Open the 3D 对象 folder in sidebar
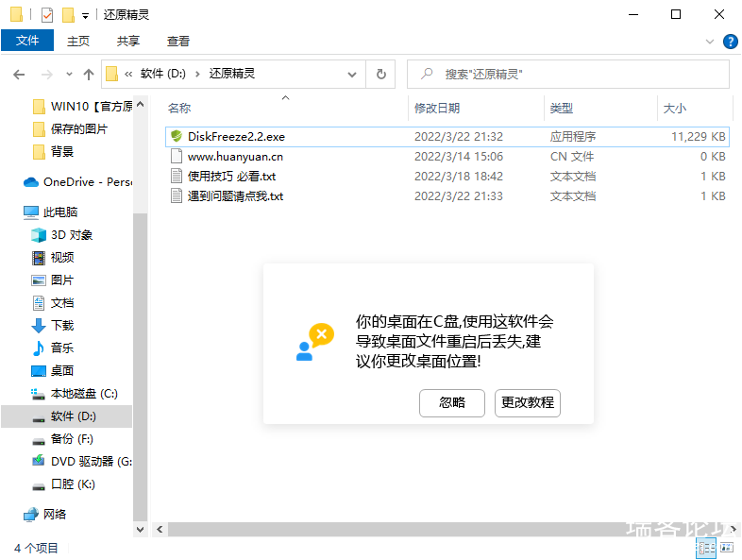The image size is (742, 560). click(x=71, y=235)
